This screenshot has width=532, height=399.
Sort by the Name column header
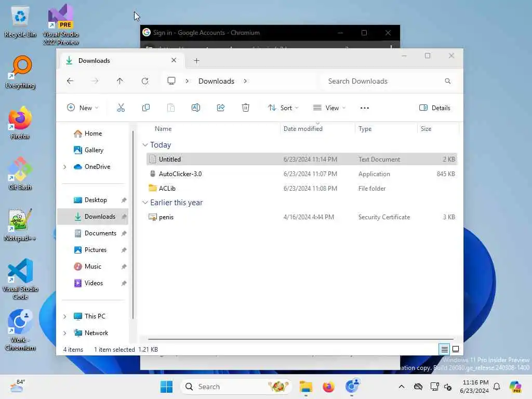click(212, 129)
